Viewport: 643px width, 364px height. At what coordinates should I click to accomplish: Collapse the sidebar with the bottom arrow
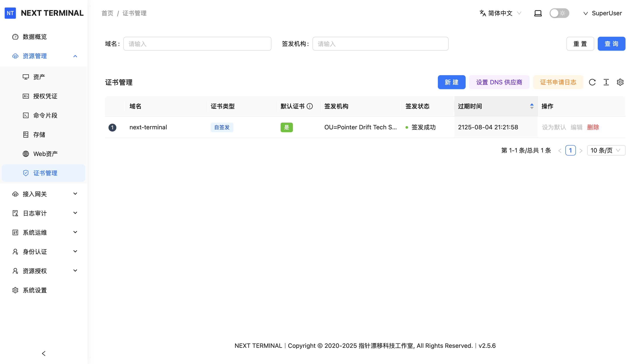(x=44, y=353)
